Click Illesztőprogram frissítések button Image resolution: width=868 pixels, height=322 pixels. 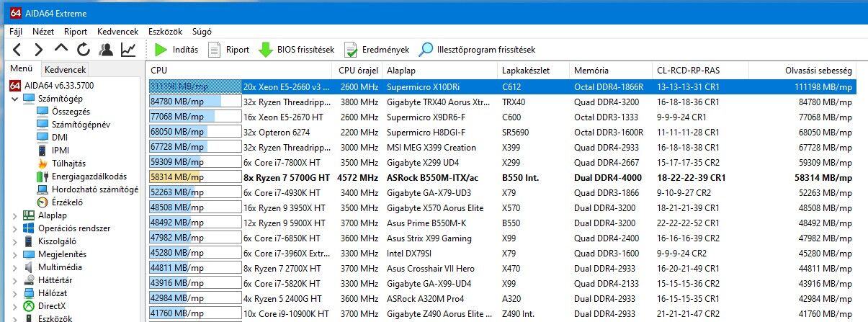(x=477, y=50)
